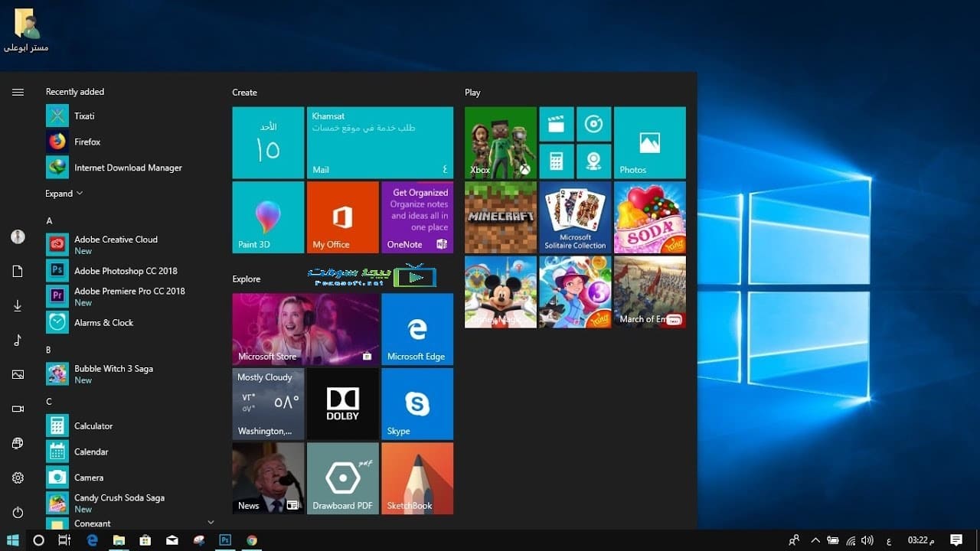Open Cortana circle on taskbar

(38, 540)
